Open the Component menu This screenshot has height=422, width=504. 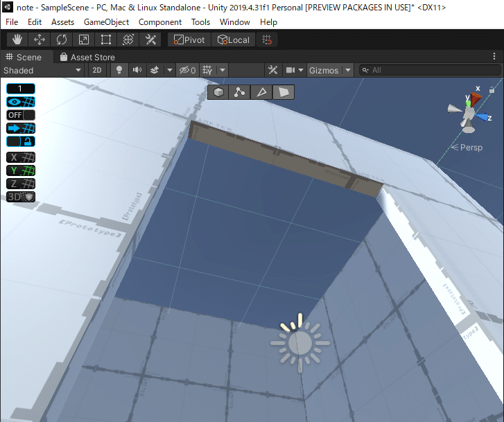160,22
